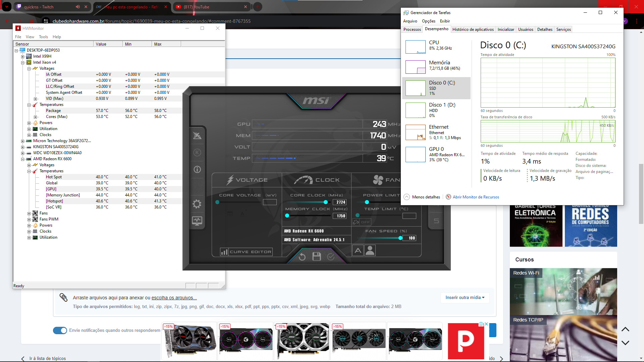Click the Max column header in HWMonitor
This screenshot has width=644, height=362.
166,44
